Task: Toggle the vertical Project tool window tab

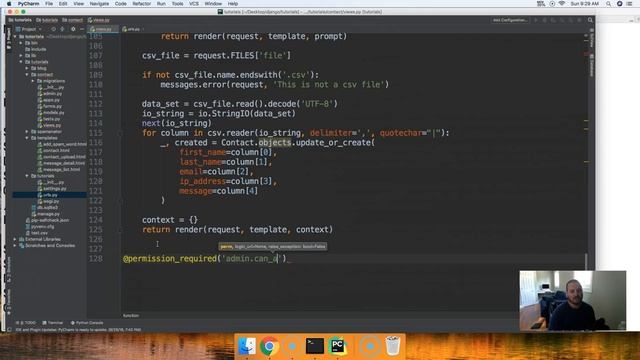Action: 9,39
